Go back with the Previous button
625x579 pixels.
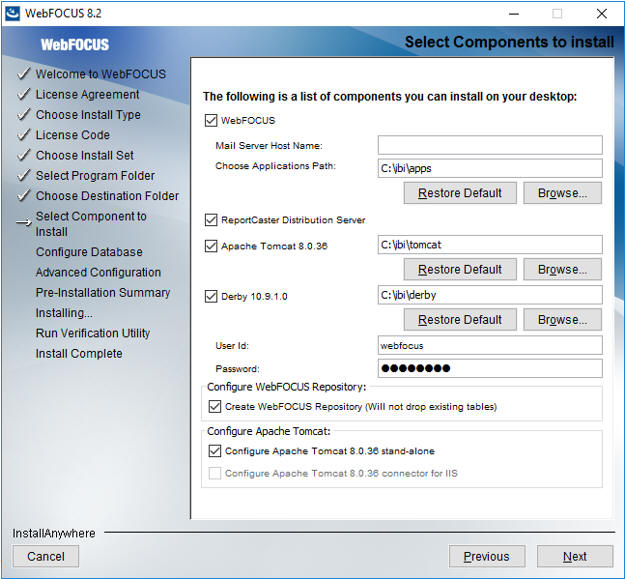tap(487, 556)
